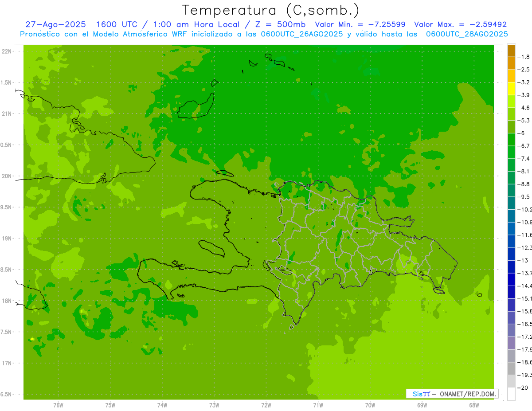Click the swatch between -6.7 and -7.4
The image size is (532, 411).
(511, 152)
